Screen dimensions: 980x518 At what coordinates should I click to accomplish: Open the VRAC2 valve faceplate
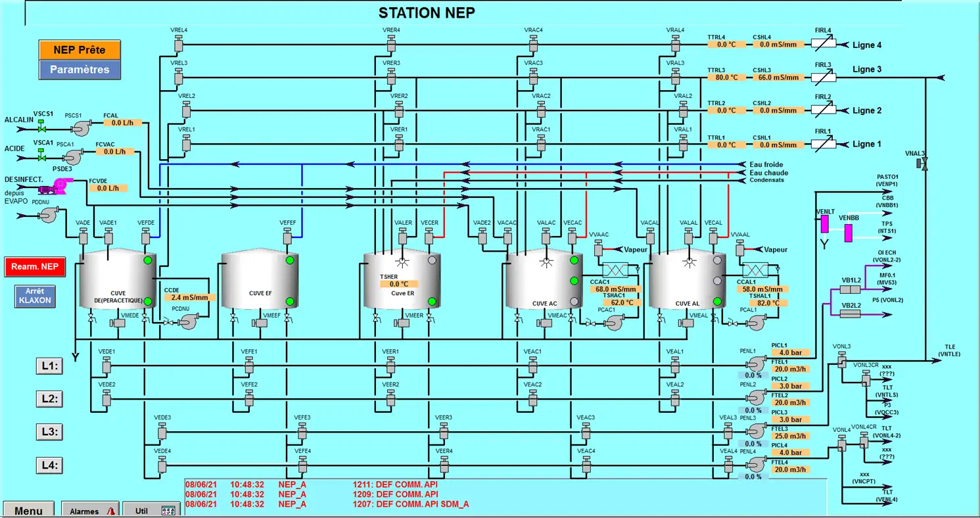541,109
